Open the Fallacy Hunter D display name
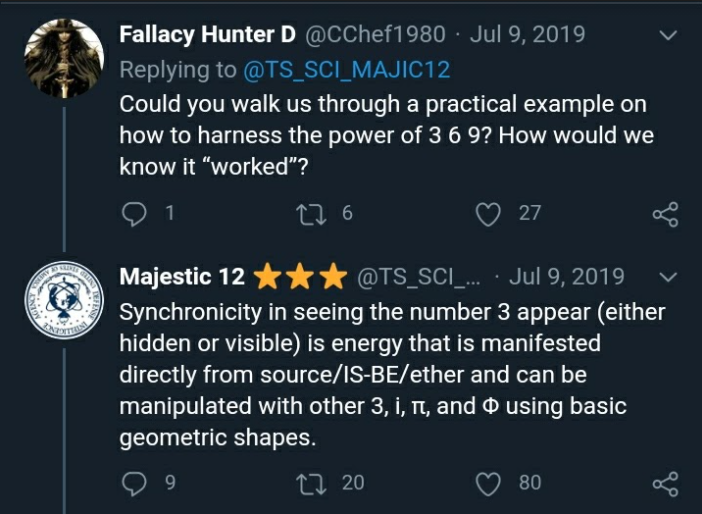The image size is (702, 514). point(207,35)
